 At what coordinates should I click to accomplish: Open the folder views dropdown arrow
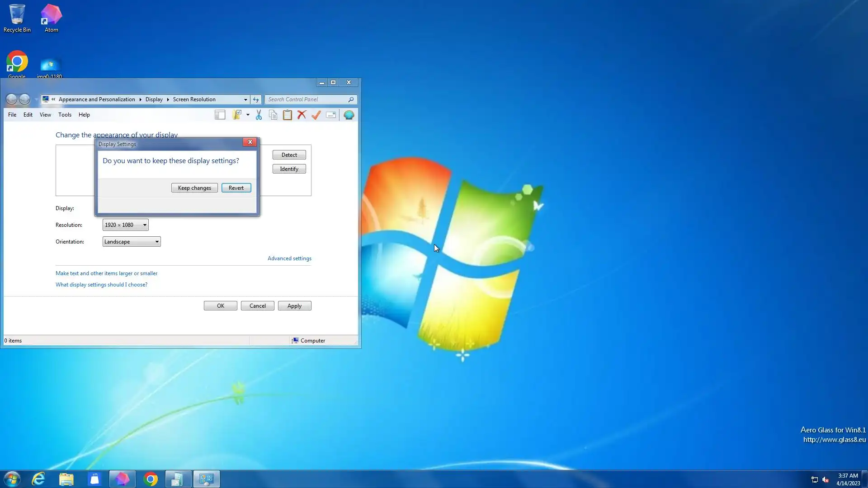tap(248, 115)
